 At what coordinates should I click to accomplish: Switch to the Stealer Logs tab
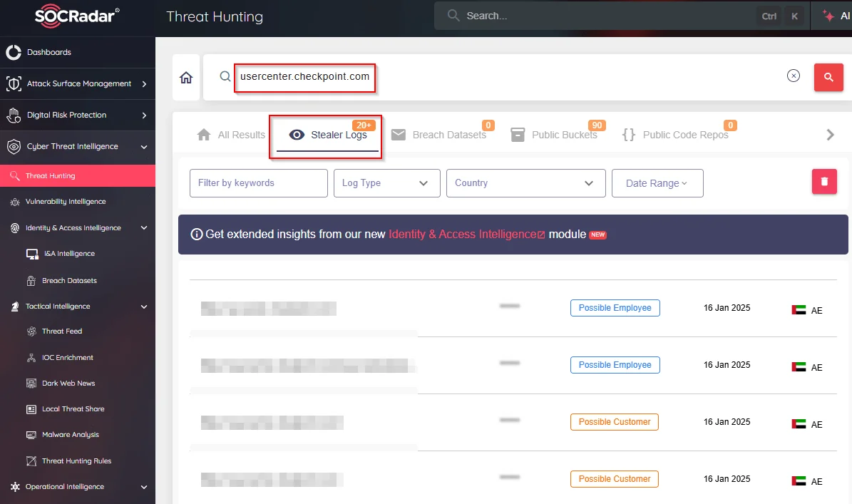(x=328, y=135)
